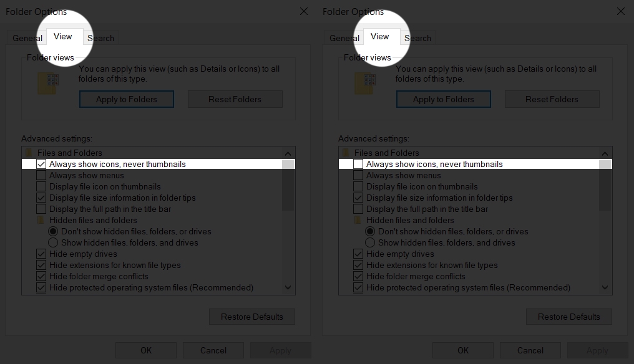Open the General tab in left dialog
The width and height of the screenshot is (634, 364).
point(27,38)
